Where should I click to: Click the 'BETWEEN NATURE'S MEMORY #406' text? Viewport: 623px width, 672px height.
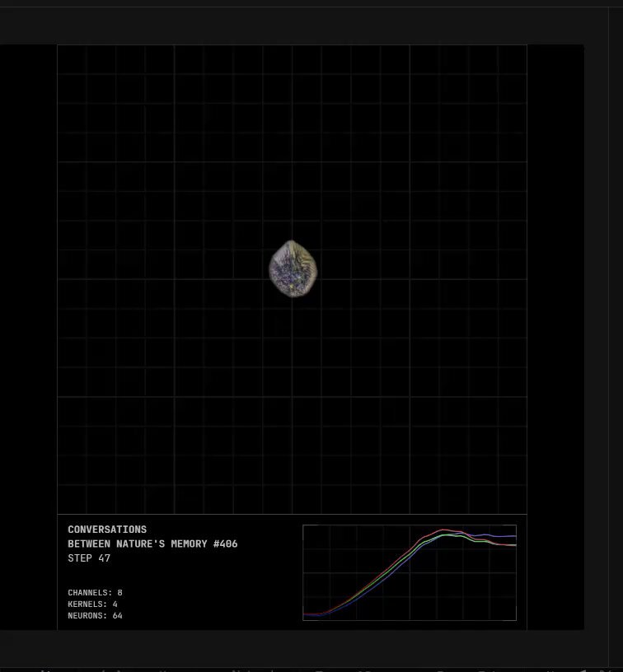point(152,544)
